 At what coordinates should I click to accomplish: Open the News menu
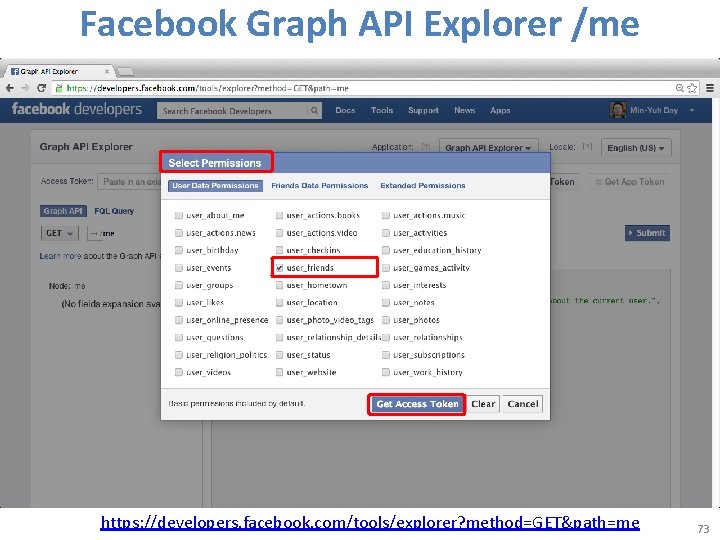[464, 110]
